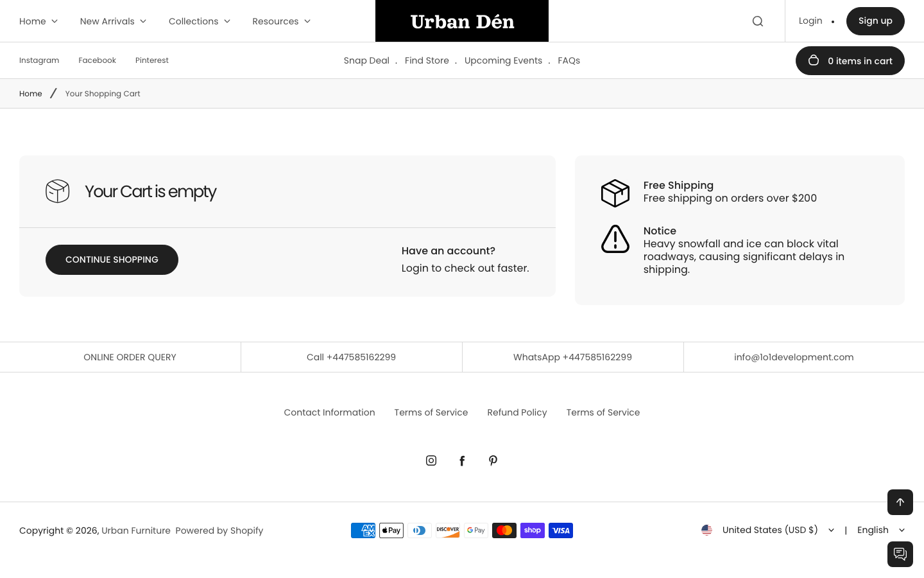Click the Free Shipping package icon
This screenshot has height=578, width=924.
click(615, 193)
